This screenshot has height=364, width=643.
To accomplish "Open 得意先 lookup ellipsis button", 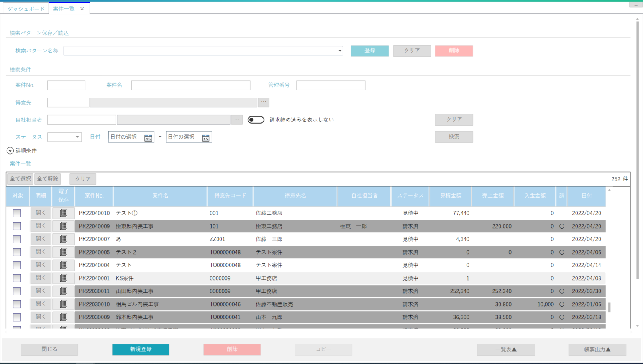I will (264, 102).
